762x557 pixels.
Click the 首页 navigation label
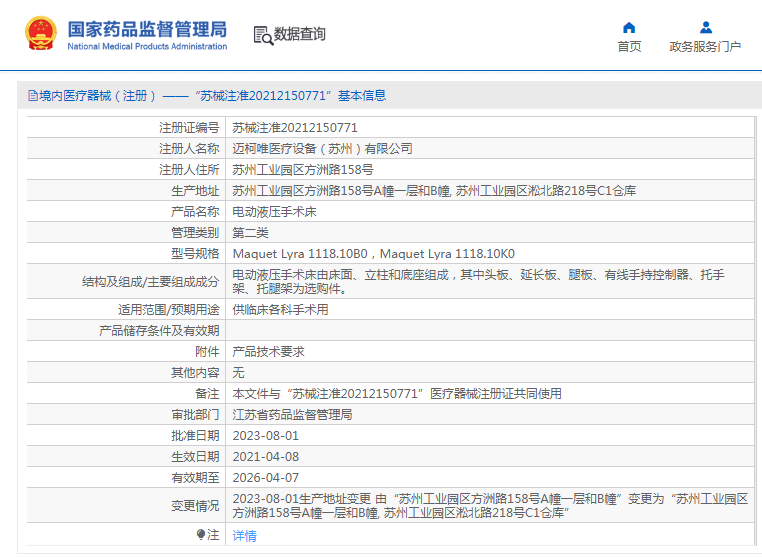(x=629, y=47)
